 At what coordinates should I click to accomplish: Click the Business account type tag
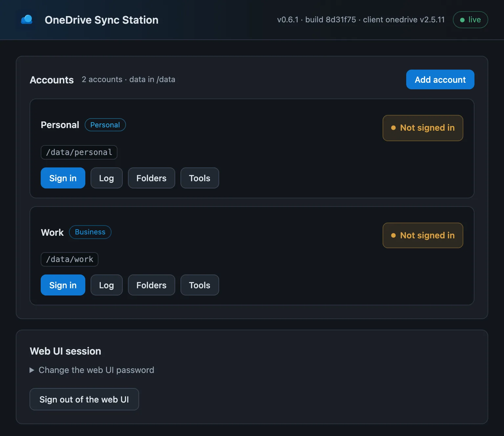(90, 232)
